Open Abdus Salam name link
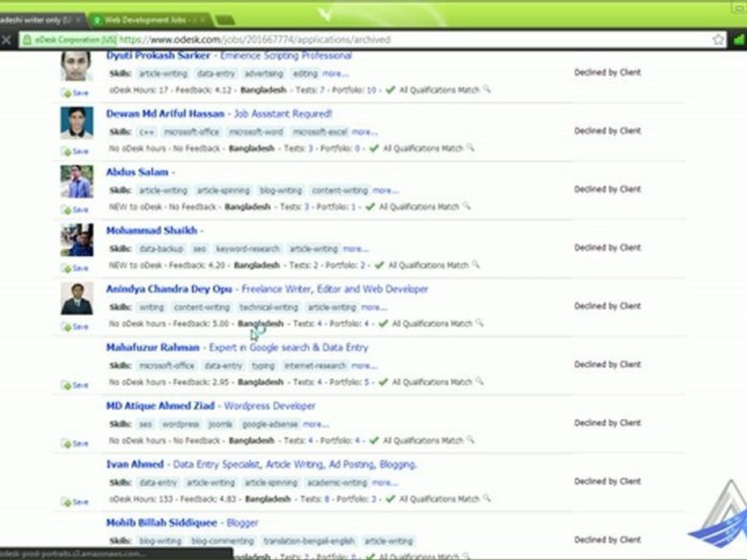 [137, 172]
